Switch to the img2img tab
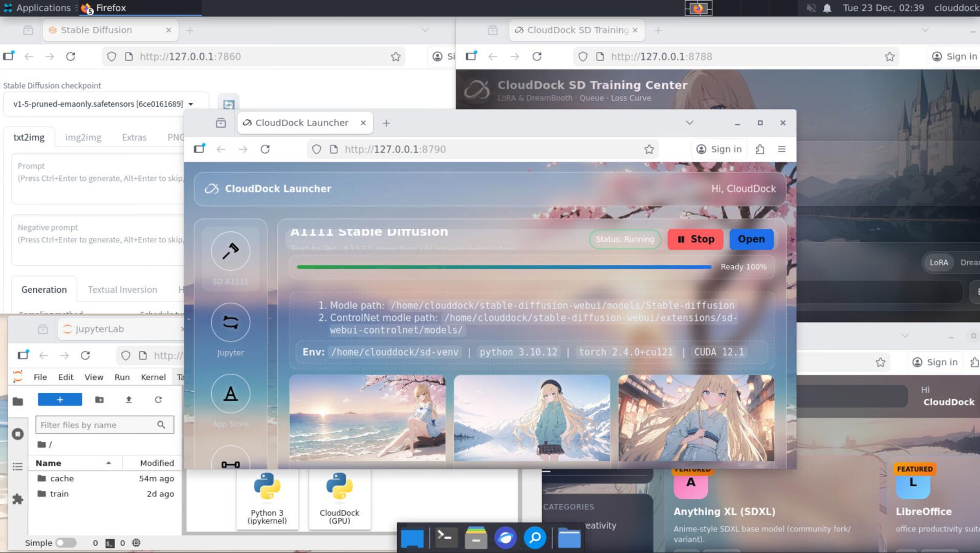Screen dimensions: 980x553 82,137
